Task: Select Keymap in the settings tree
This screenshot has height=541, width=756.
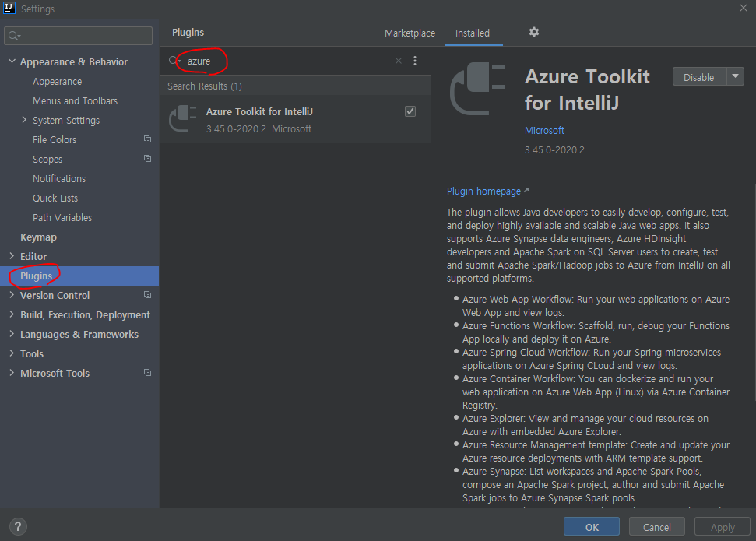Action: pyautogui.click(x=38, y=237)
